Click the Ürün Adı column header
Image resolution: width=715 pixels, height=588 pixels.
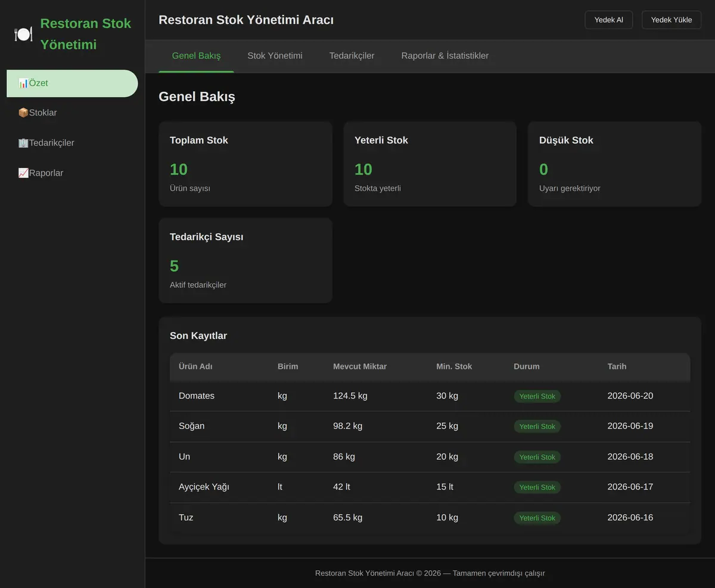(x=195, y=366)
